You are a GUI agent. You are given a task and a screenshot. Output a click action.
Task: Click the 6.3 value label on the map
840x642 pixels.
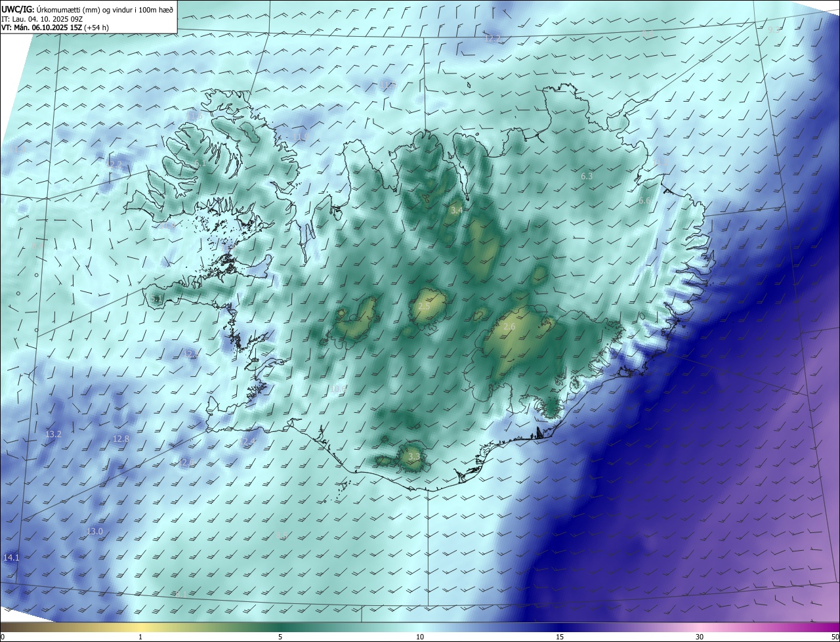pos(587,177)
